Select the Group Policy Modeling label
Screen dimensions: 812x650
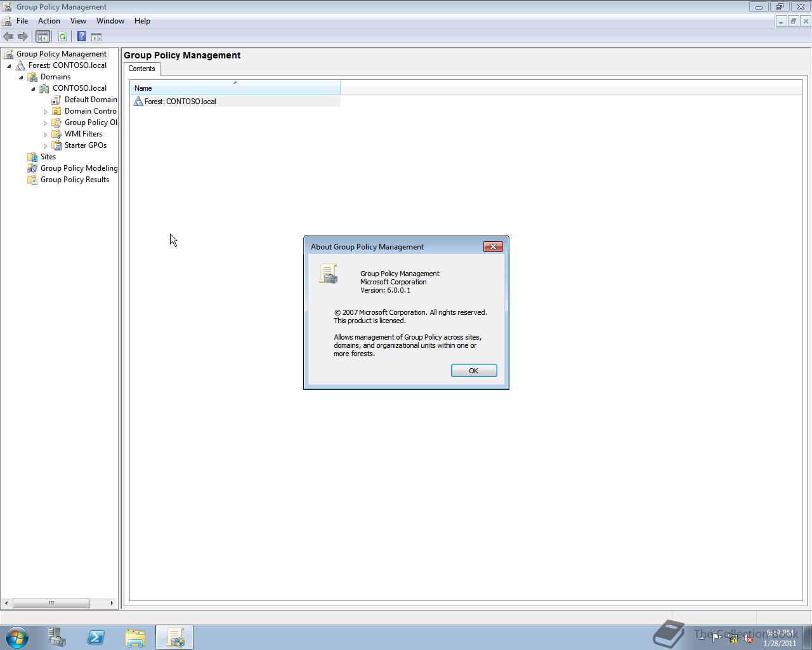pos(79,168)
